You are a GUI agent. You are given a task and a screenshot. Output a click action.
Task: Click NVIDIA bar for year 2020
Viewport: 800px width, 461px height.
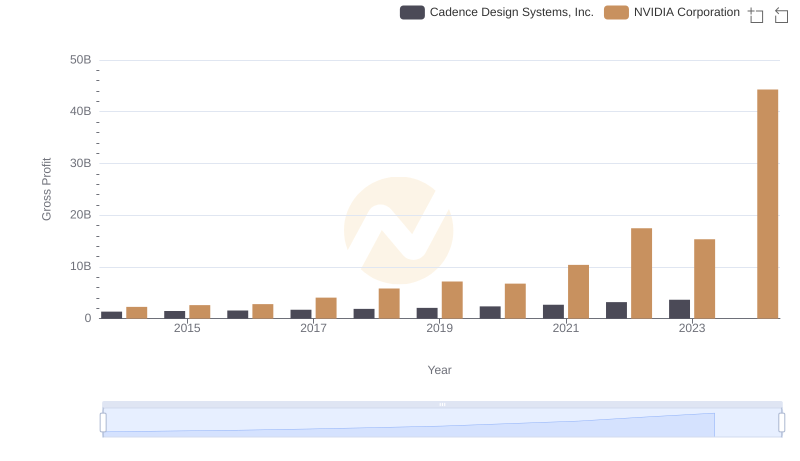coord(515,301)
